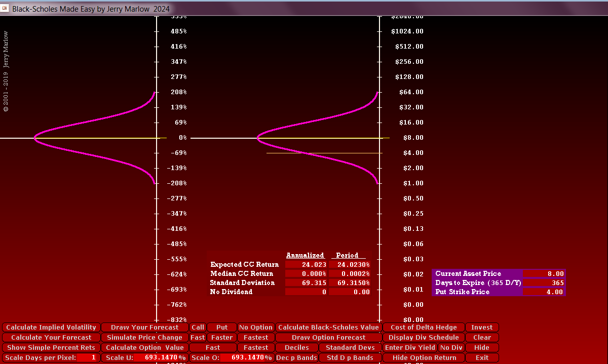Select annualized Median CC Return 0.000% field

point(306,274)
